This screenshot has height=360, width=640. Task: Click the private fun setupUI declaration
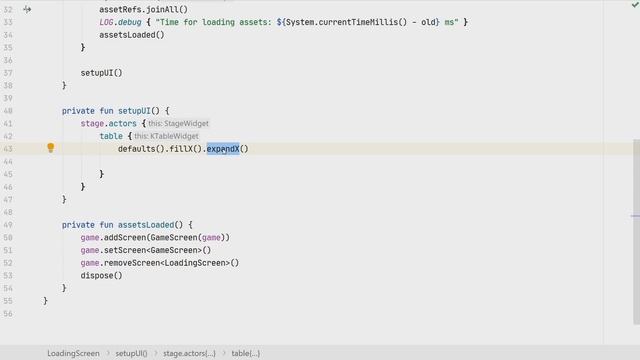[x=116, y=111]
